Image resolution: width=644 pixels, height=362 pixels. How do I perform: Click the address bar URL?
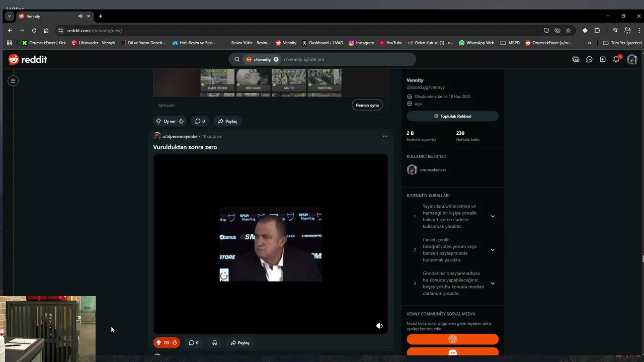(x=95, y=31)
